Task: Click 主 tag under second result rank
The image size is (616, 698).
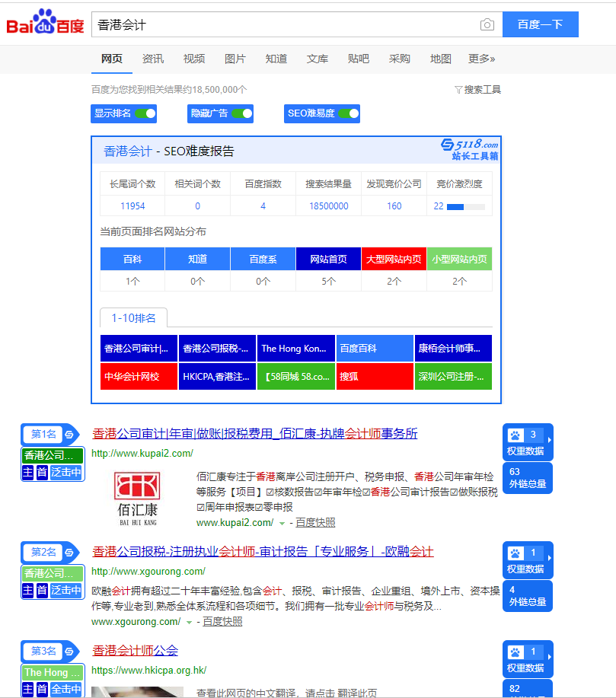Action: pos(27,590)
